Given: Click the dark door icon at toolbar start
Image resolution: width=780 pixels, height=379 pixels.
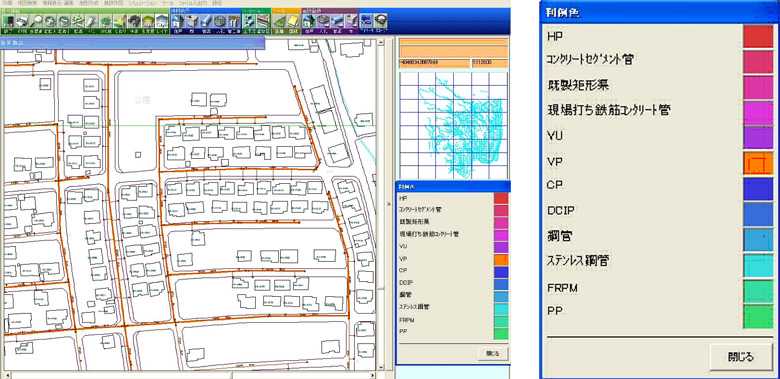Looking at the screenshot, I should point(8,20).
